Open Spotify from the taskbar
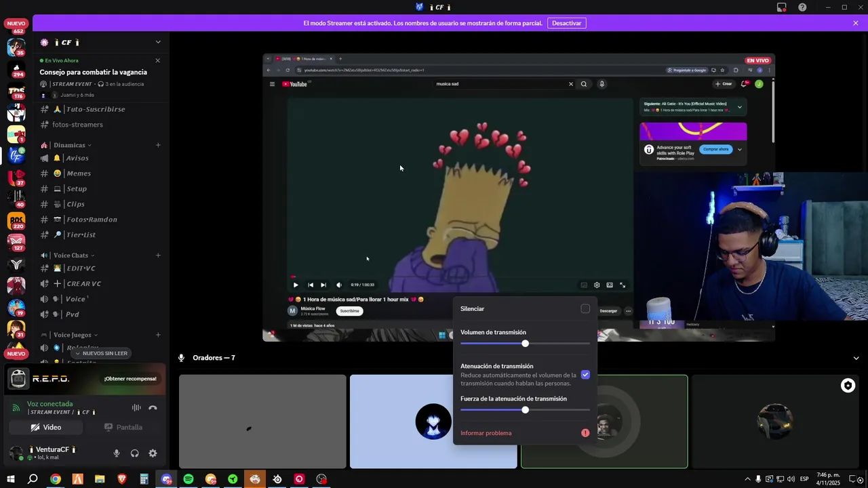 (x=188, y=479)
